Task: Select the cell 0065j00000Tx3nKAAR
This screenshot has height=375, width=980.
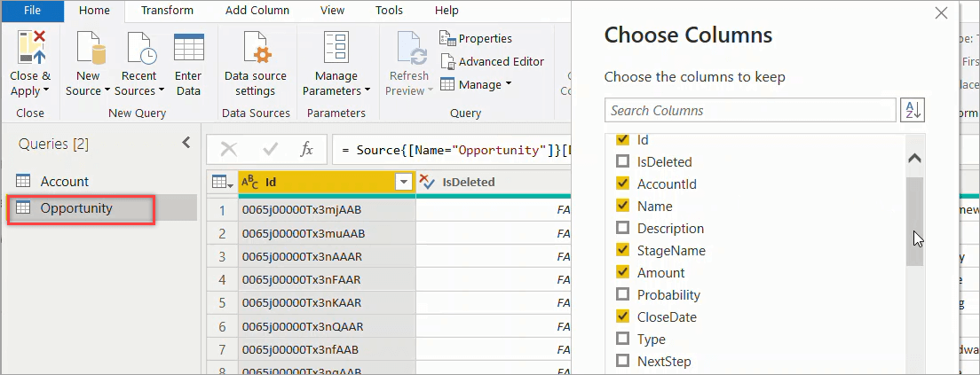Action: pyautogui.click(x=327, y=302)
